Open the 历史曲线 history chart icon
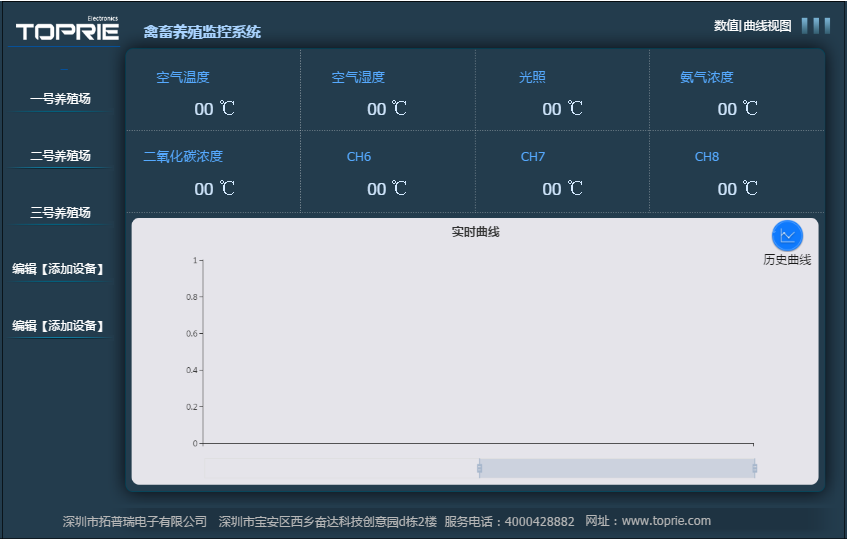This screenshot has width=847, height=541. pyautogui.click(x=787, y=236)
